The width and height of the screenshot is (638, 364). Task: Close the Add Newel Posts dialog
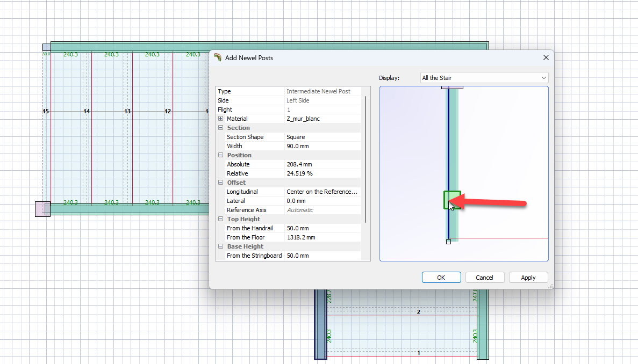(x=546, y=57)
